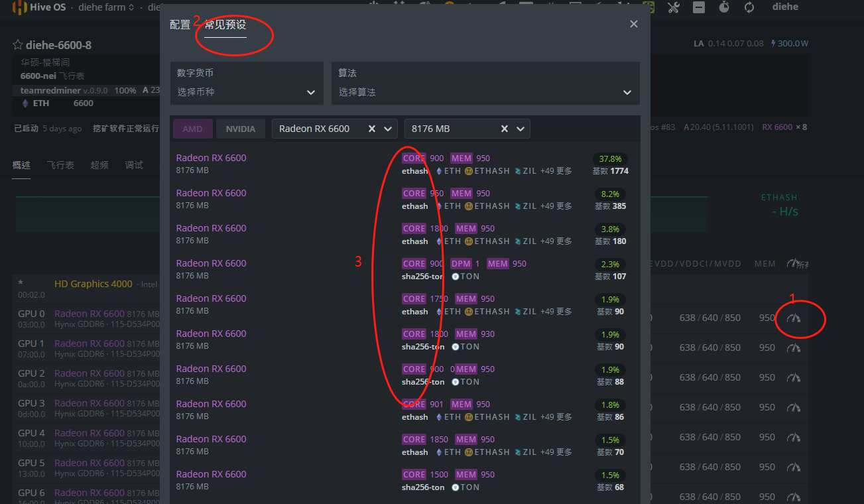Click Radeon RX 6600 name in GPU 3 row
The height and width of the screenshot is (504, 864).
90,403
